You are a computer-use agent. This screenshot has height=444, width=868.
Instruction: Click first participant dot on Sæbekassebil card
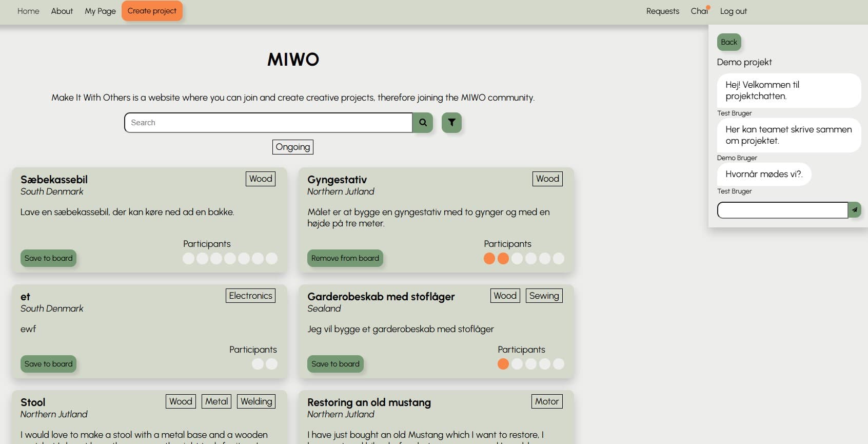(x=189, y=258)
